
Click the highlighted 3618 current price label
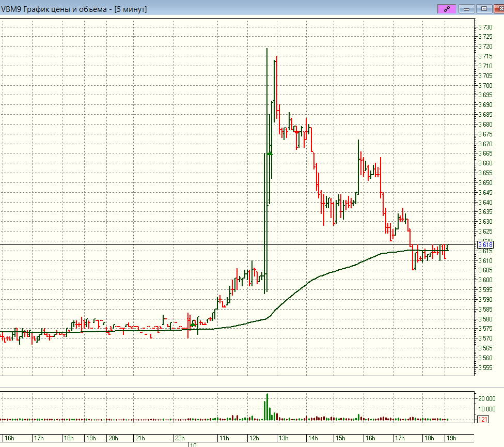[x=486, y=245]
